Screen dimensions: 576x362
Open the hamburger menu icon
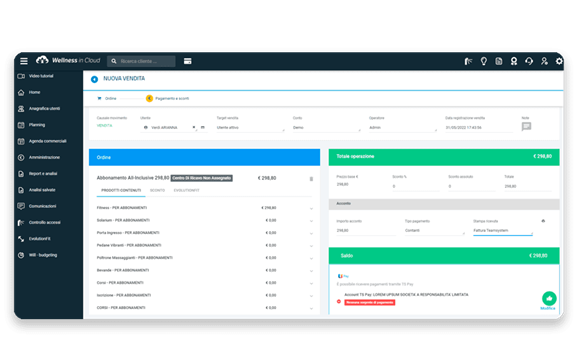click(x=24, y=61)
